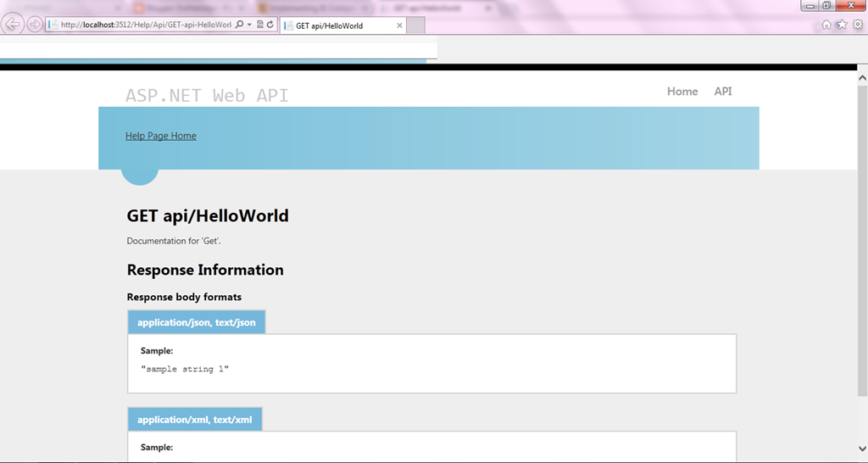
Task: Open the address bar dropdown arrow
Action: 249,25
